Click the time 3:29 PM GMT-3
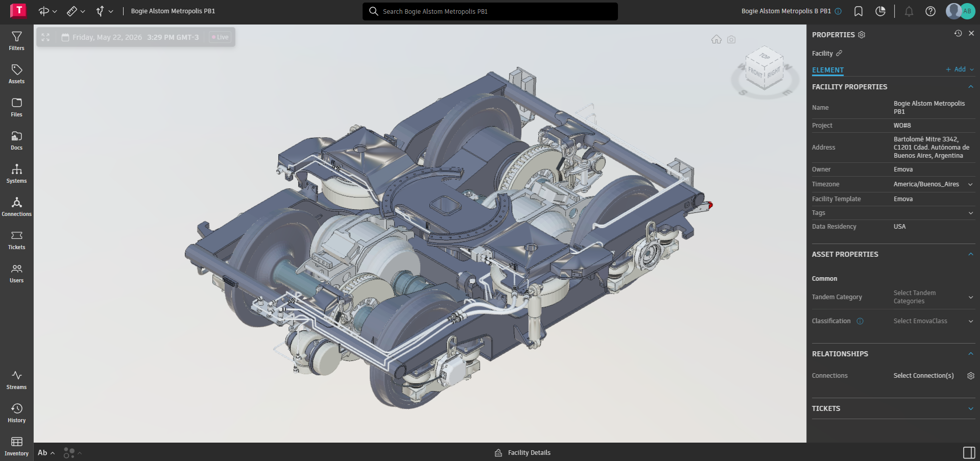This screenshot has height=461, width=980. (173, 37)
